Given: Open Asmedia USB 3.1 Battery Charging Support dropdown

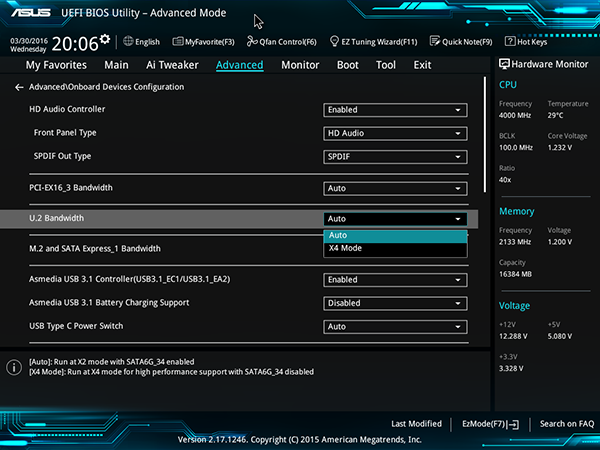Looking at the screenshot, I should tap(395, 303).
